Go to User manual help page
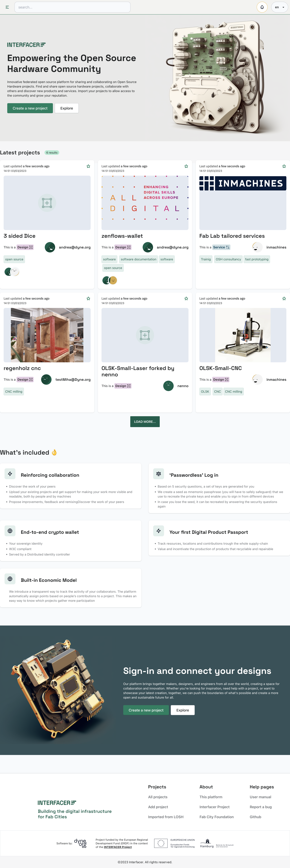The width and height of the screenshot is (290, 868). [x=260, y=797]
